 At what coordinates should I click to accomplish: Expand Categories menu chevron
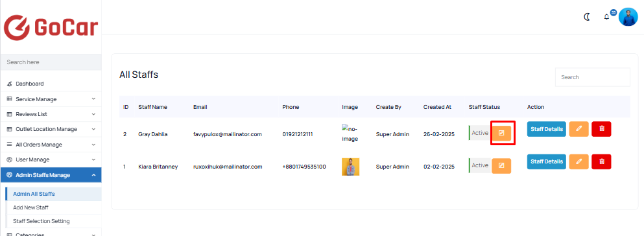tap(93, 235)
